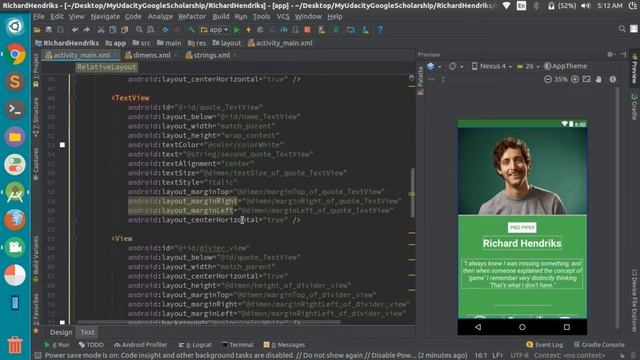Viewport: 640px width, 360px height.
Task: Toggle the Captures side panel
Action: [36, 164]
